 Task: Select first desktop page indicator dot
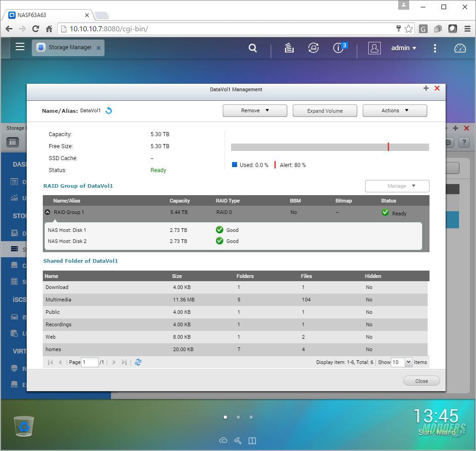tap(225, 417)
